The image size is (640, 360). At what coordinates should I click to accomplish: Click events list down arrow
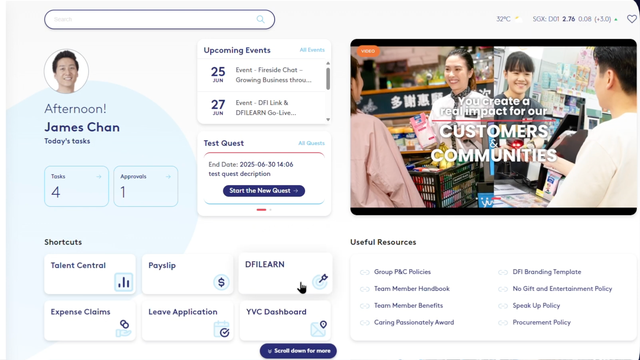[328, 120]
